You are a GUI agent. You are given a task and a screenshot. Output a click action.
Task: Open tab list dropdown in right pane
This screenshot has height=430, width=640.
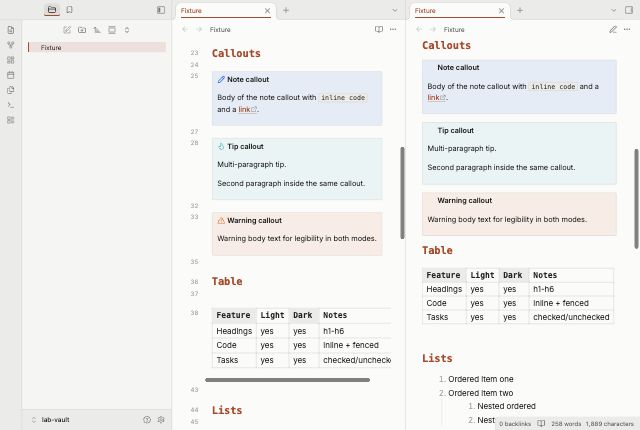tap(613, 10)
